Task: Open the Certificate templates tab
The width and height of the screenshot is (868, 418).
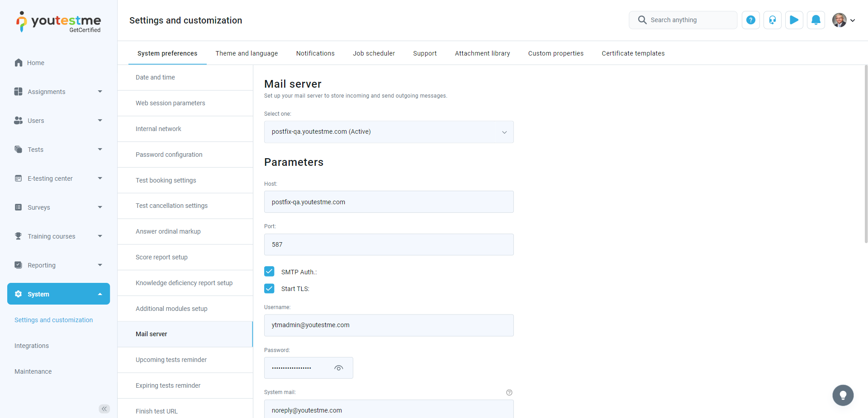Action: (x=633, y=53)
